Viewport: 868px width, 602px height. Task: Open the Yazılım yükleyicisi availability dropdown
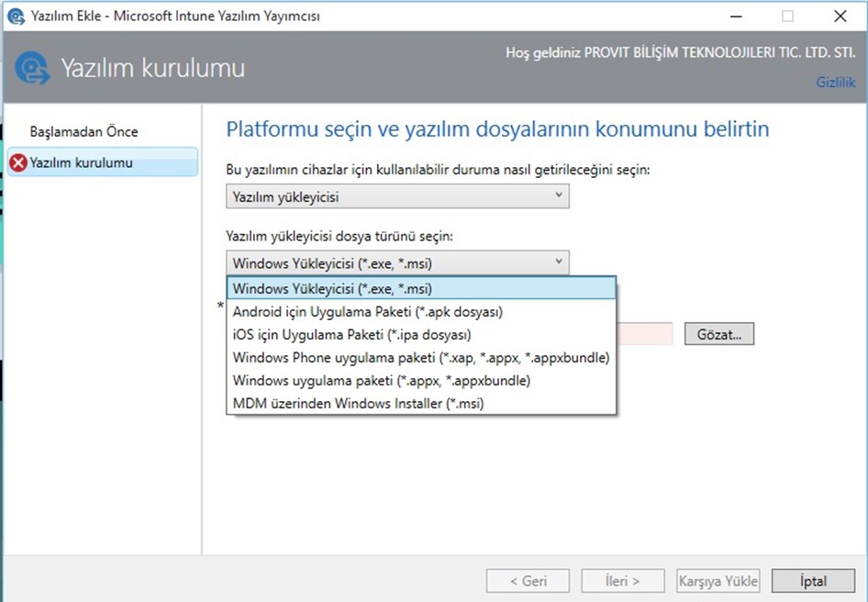point(397,196)
